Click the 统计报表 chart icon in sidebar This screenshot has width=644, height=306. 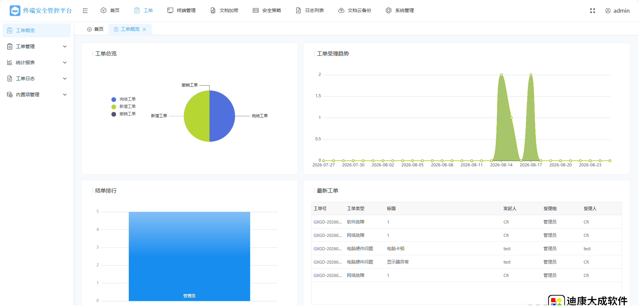(x=10, y=62)
